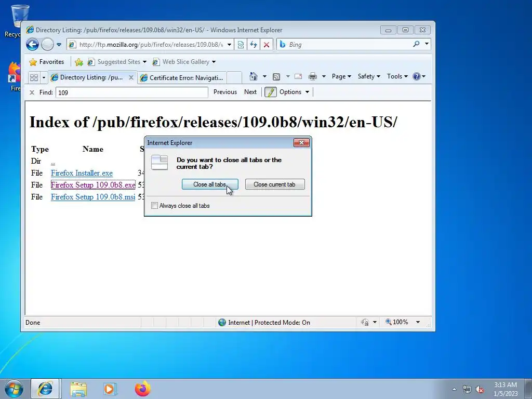Click the search magnifier icon
Image resolution: width=532 pixels, height=399 pixels.
(416, 44)
